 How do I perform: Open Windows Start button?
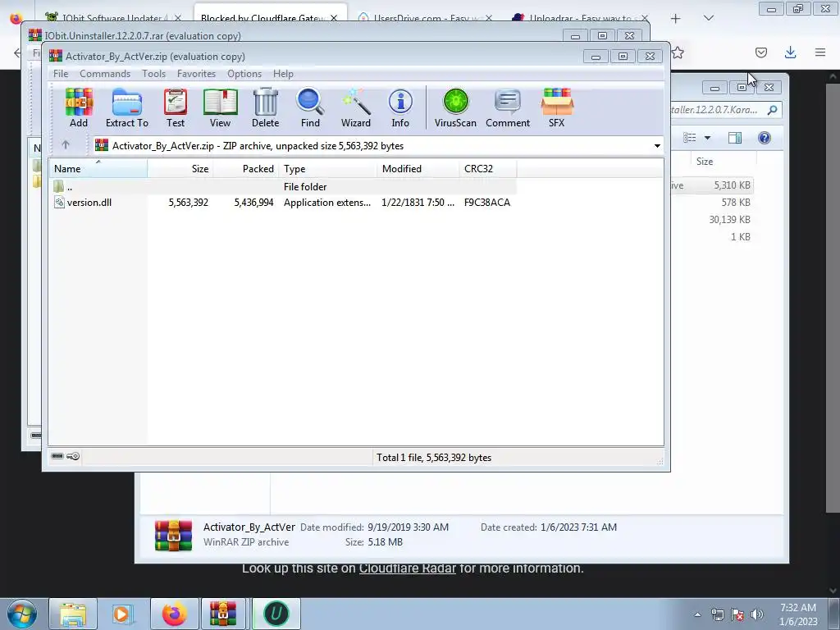coord(22,614)
